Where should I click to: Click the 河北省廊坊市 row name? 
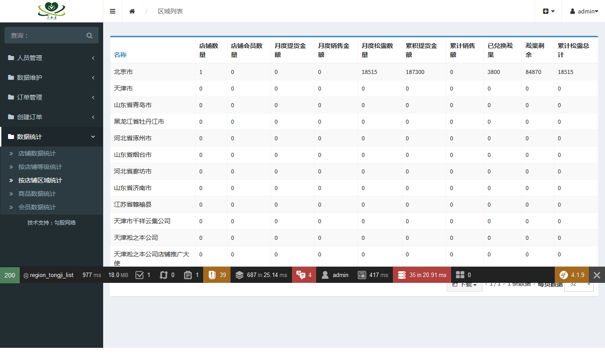[x=133, y=171]
